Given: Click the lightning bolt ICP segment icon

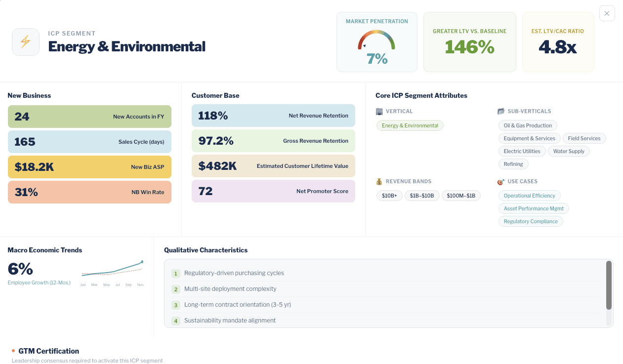Looking at the screenshot, I should click(25, 41).
